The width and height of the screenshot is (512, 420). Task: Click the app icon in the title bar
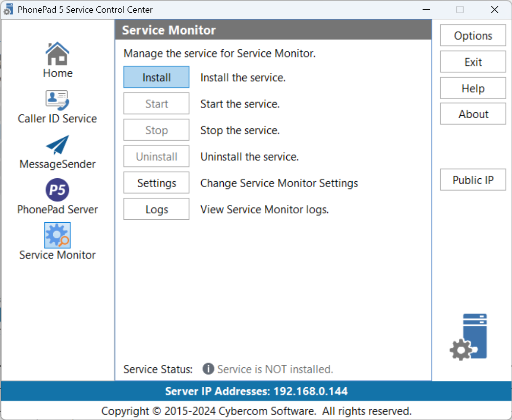8,9
